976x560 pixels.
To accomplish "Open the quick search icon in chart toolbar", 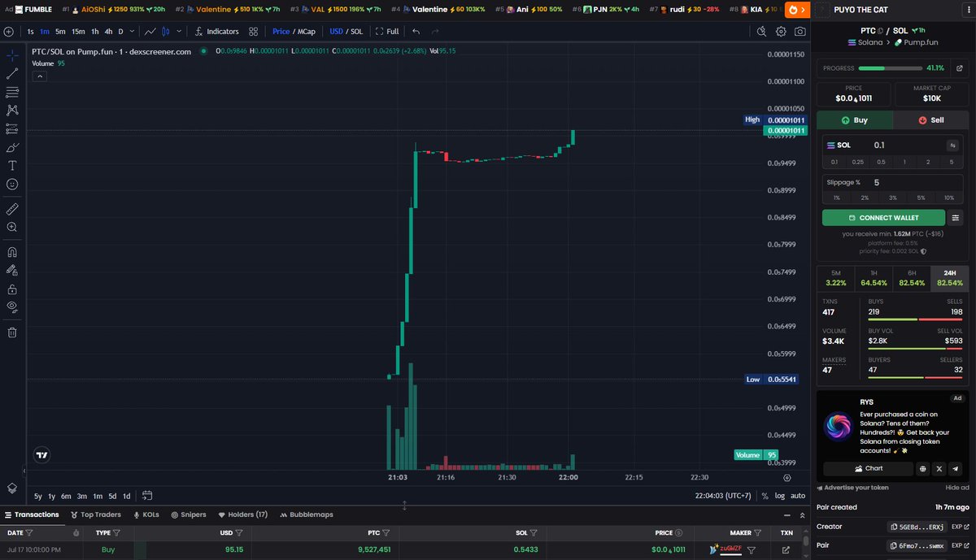I will tap(761, 32).
